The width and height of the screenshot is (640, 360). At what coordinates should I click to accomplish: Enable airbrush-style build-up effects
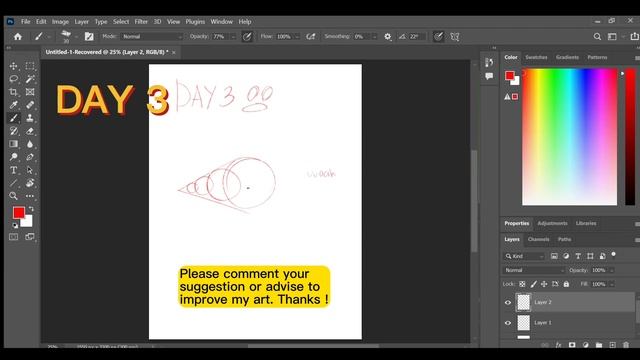coord(311,37)
